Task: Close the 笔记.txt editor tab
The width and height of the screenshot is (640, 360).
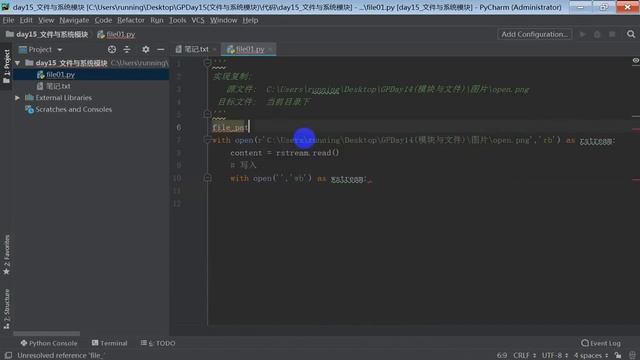Action: coord(215,50)
